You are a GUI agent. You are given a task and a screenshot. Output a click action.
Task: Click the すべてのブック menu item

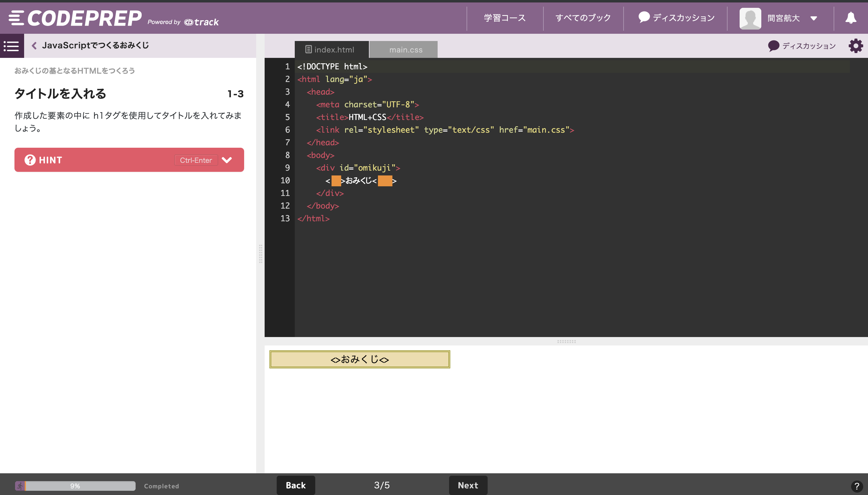583,17
